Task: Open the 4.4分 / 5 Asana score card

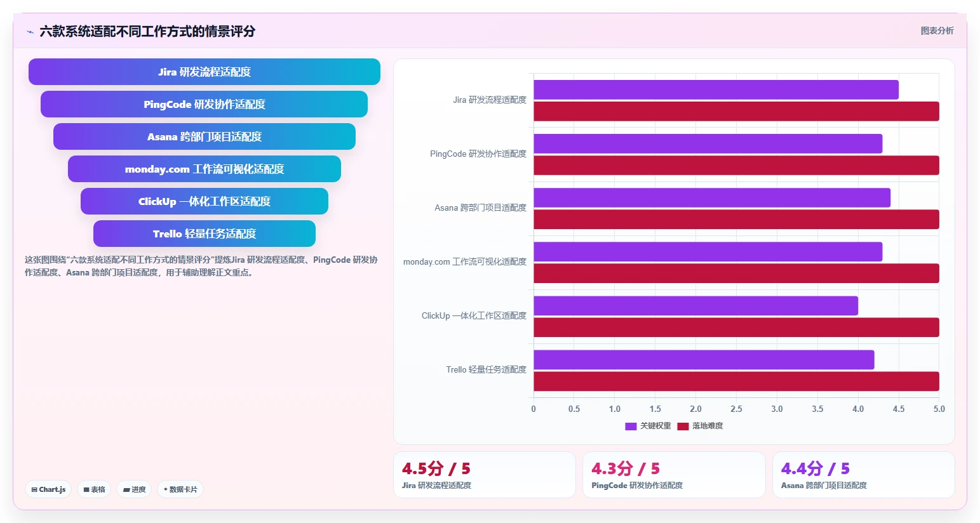Action: tap(864, 475)
